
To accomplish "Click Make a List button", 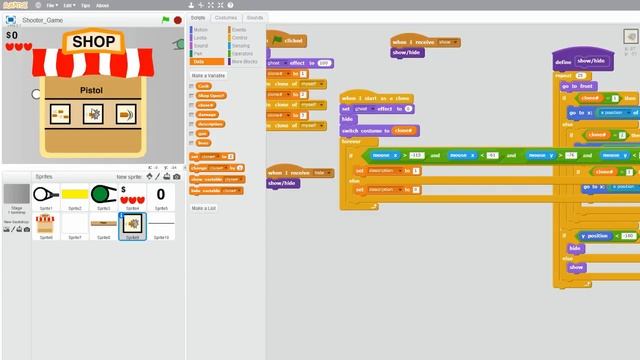I will 204,208.
